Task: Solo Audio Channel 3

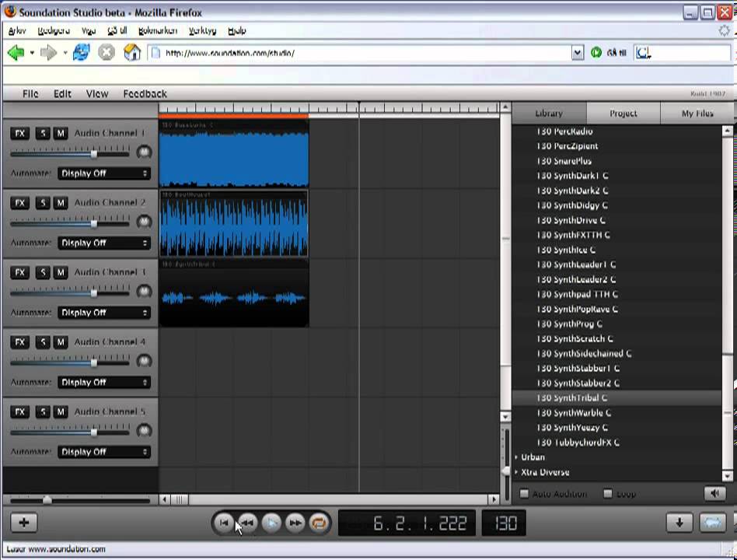Action: tap(43, 273)
